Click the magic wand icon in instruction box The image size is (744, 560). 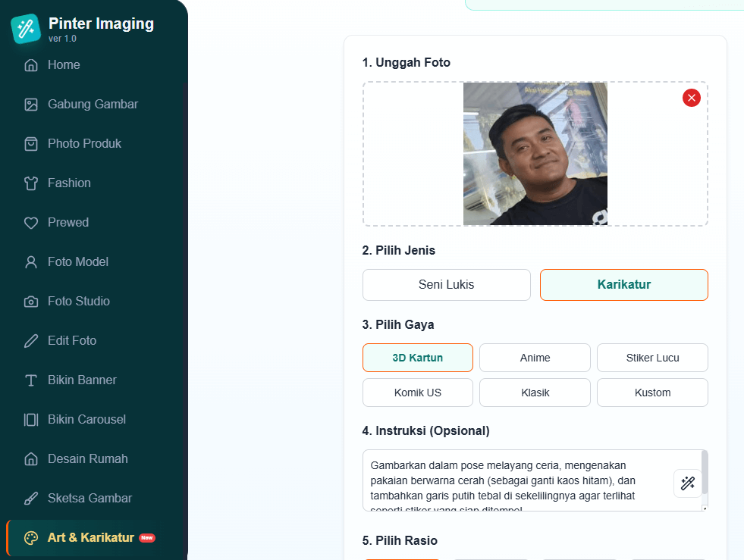tap(688, 483)
